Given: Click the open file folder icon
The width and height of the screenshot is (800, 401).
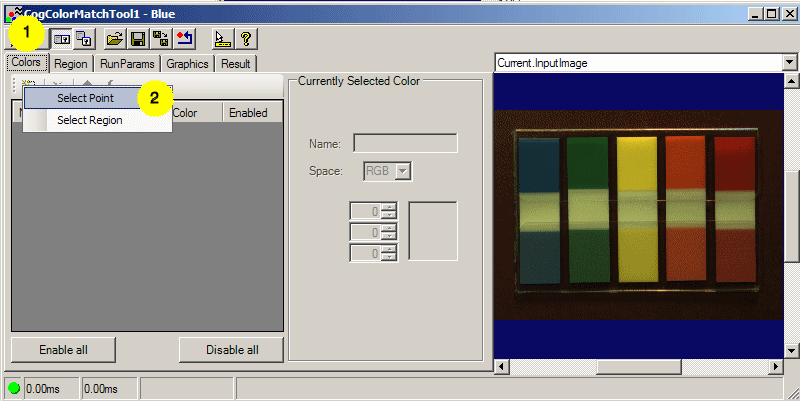Looking at the screenshot, I should 115,39.
